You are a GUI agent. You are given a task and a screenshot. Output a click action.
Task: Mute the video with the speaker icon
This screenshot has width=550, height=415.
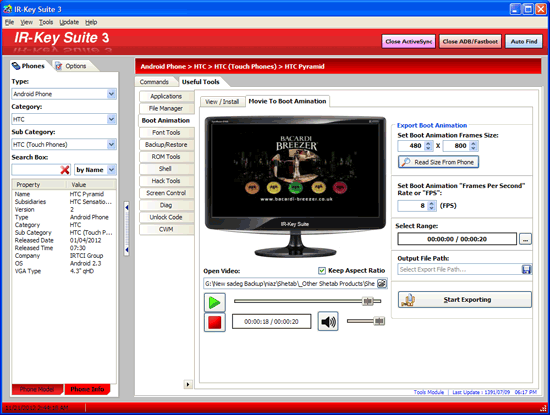328,321
